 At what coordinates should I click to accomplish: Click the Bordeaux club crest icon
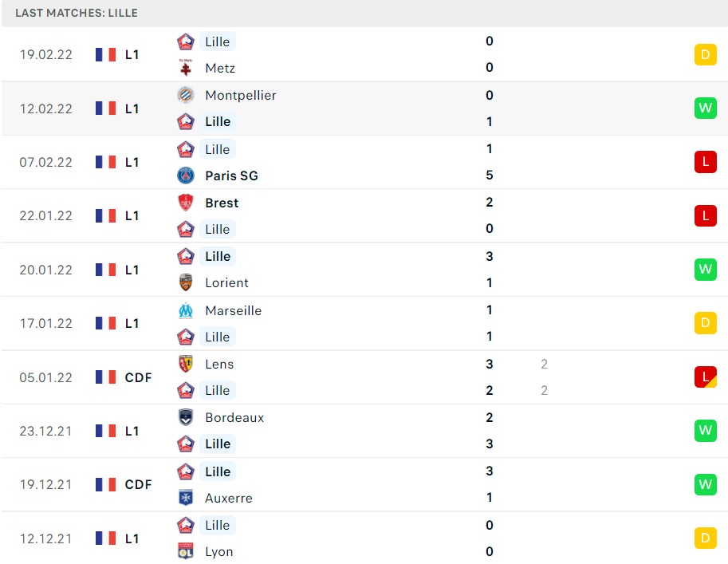[x=186, y=417]
